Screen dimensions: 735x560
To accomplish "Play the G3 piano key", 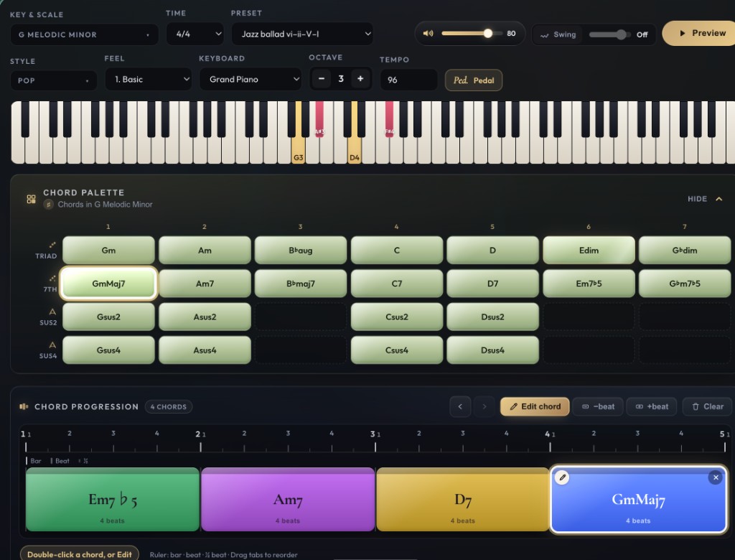I will (298, 151).
